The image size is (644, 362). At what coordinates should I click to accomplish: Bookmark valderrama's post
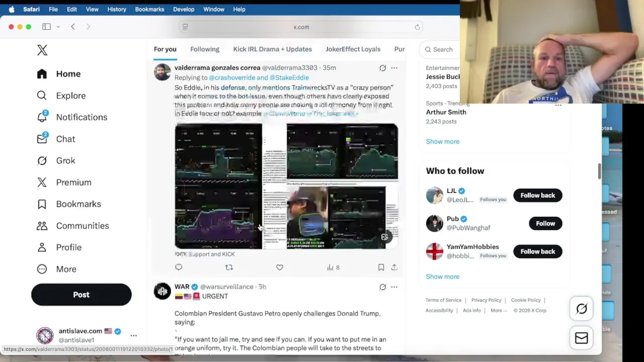pos(381,267)
